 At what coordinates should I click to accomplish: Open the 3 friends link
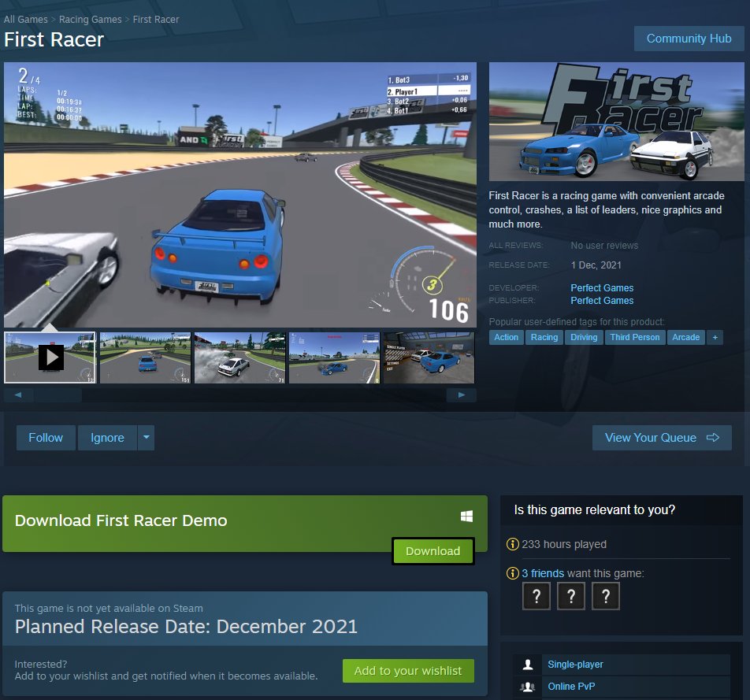543,573
